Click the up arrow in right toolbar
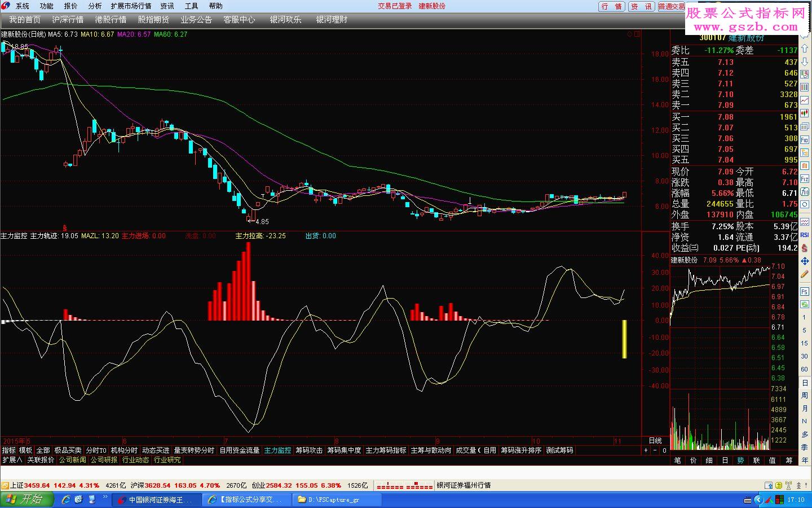Viewport: 812px width, 508px height. tap(805, 49)
